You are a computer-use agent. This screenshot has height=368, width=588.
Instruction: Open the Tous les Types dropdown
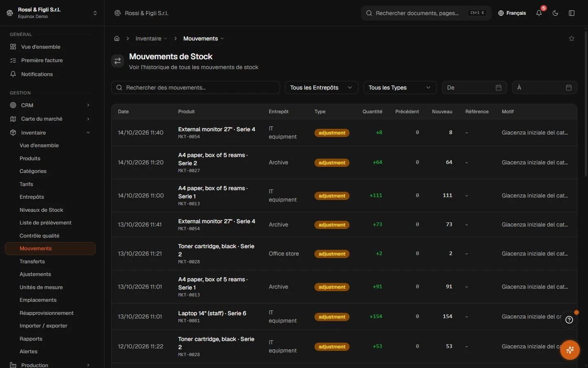coord(400,88)
